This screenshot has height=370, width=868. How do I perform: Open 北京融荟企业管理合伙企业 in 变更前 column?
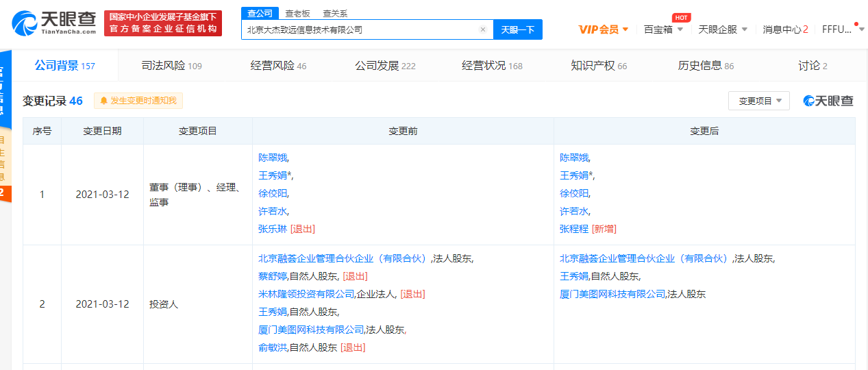click(344, 258)
